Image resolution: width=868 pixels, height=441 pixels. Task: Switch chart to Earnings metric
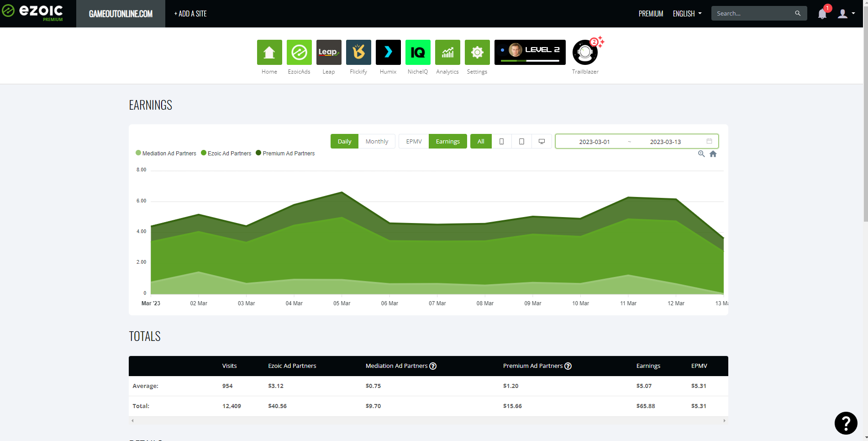pyautogui.click(x=447, y=141)
